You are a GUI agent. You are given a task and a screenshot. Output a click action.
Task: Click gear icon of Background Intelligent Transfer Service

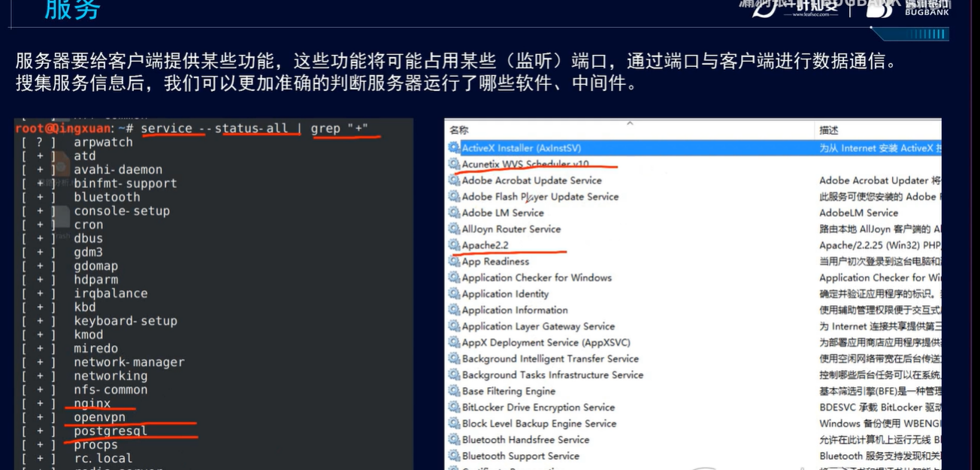point(454,359)
